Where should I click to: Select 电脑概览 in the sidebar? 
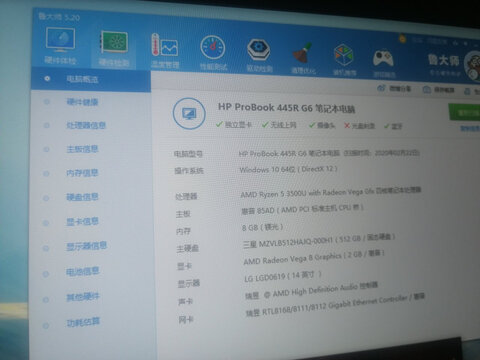pos(91,79)
